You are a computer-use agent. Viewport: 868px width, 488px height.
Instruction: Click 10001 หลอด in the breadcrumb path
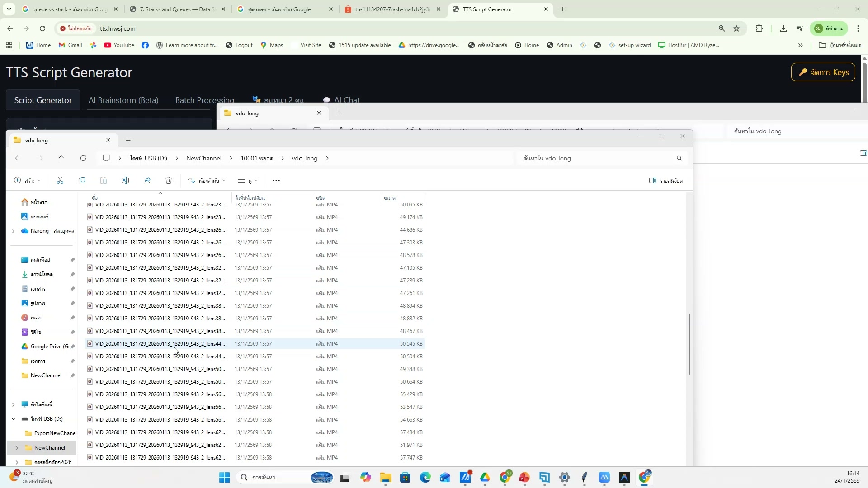[x=257, y=158]
